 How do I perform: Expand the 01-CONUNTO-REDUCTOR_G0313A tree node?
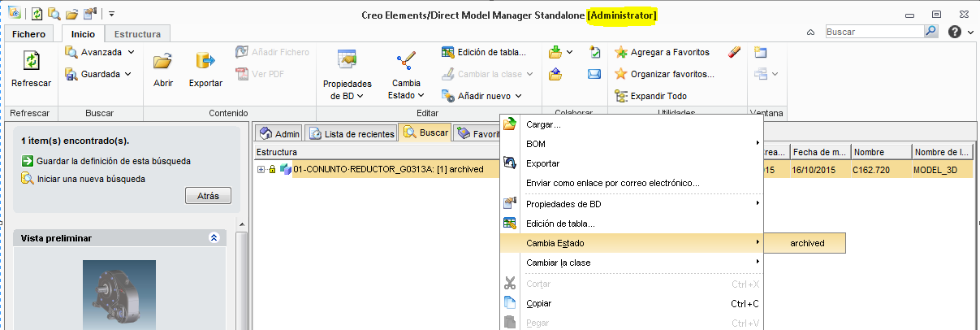tap(261, 170)
